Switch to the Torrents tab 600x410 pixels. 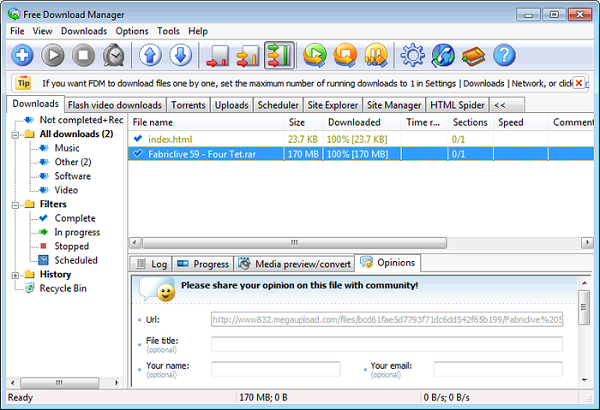188,105
